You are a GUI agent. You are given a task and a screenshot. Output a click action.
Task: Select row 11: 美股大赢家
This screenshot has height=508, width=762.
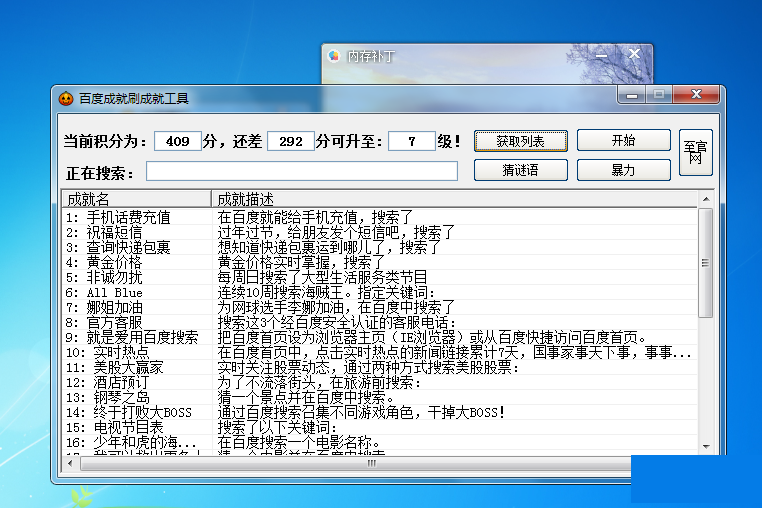(380, 368)
